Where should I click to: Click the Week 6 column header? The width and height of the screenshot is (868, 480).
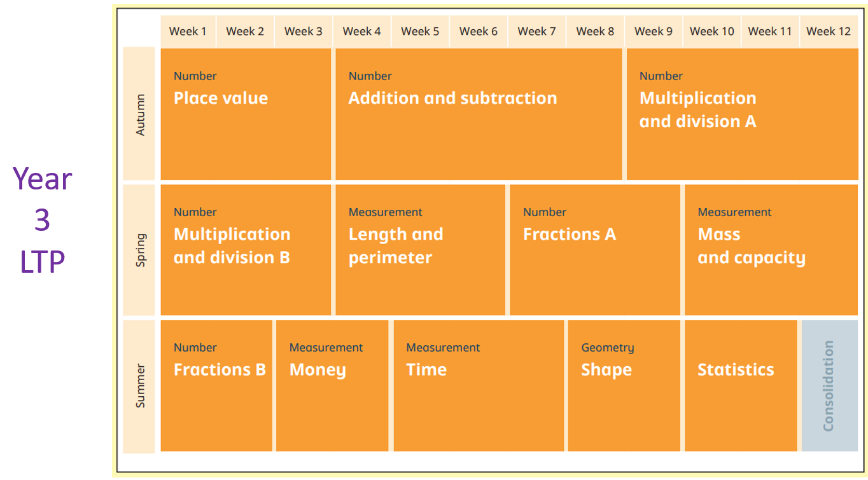click(479, 31)
